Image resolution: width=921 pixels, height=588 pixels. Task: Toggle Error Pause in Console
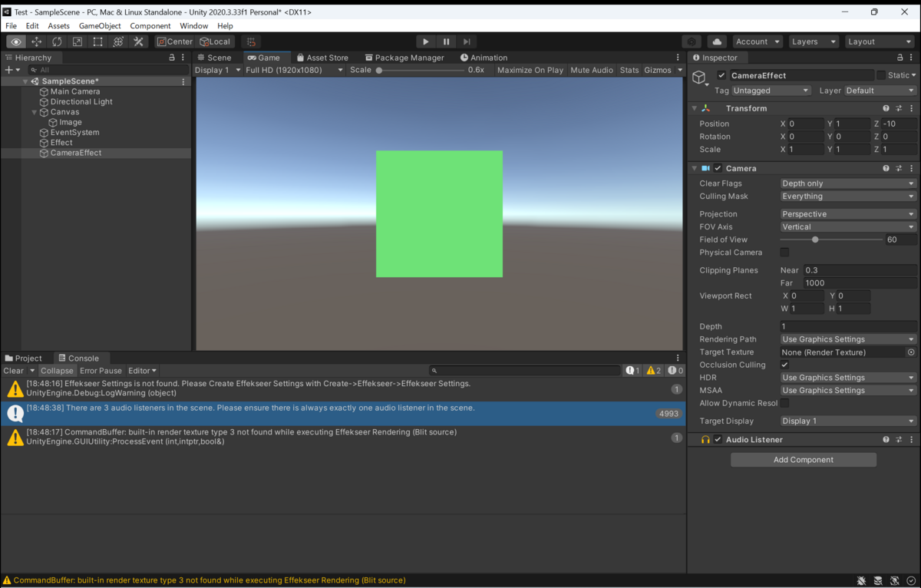pyautogui.click(x=101, y=371)
